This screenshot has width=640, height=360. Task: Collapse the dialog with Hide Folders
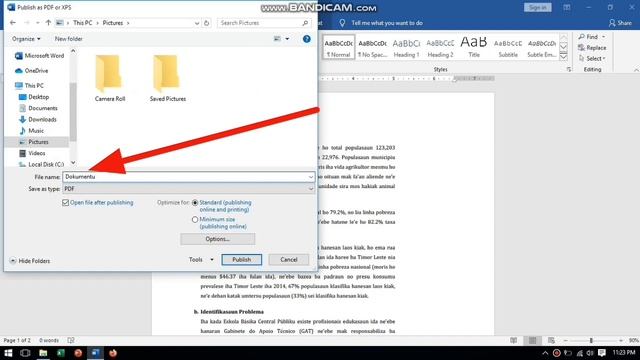coord(30,260)
